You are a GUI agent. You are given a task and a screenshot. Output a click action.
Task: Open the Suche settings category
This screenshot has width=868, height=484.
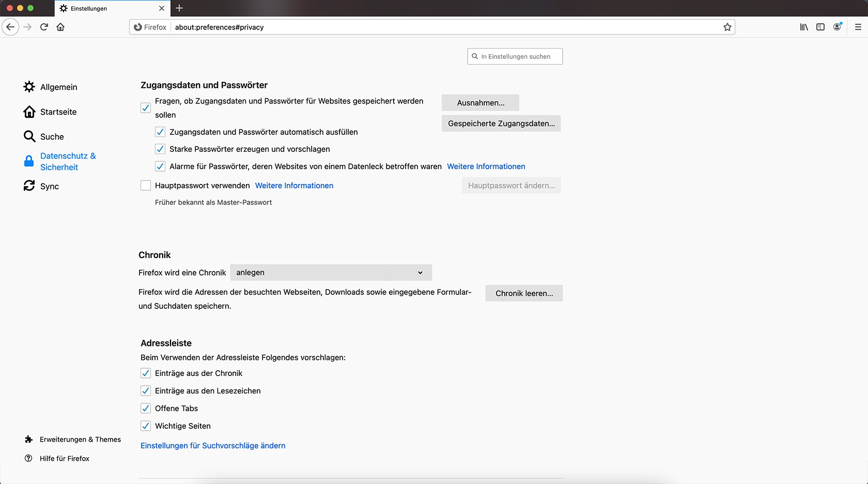(x=44, y=137)
